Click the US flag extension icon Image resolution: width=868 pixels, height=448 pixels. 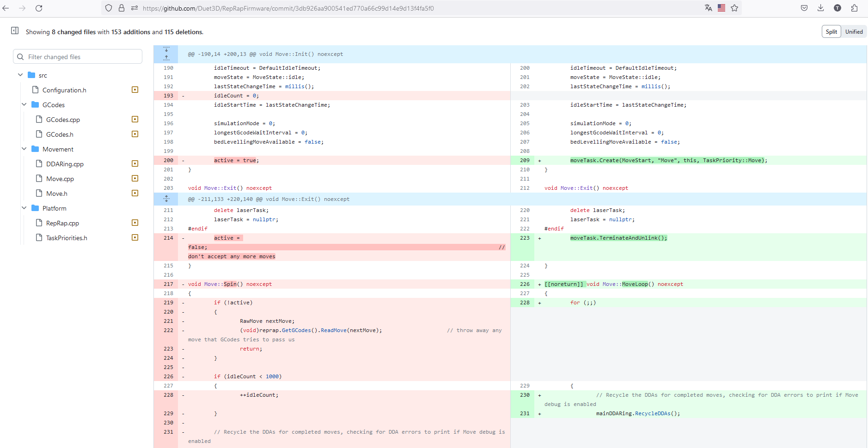tap(721, 8)
